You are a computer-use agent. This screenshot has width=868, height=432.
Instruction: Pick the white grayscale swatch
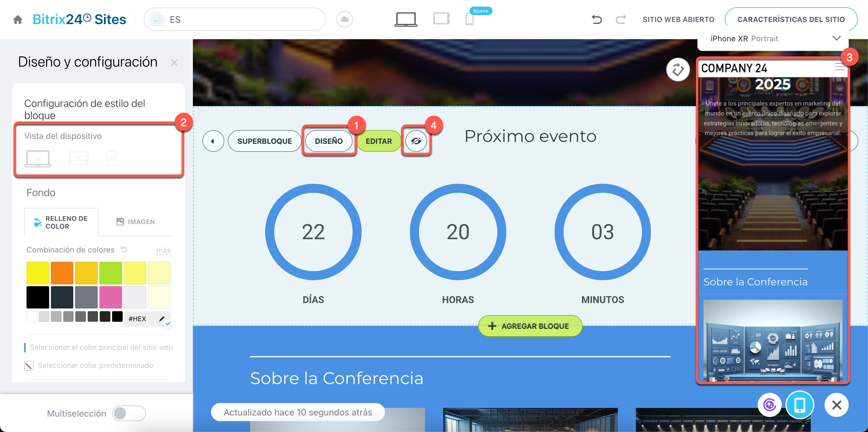point(32,317)
